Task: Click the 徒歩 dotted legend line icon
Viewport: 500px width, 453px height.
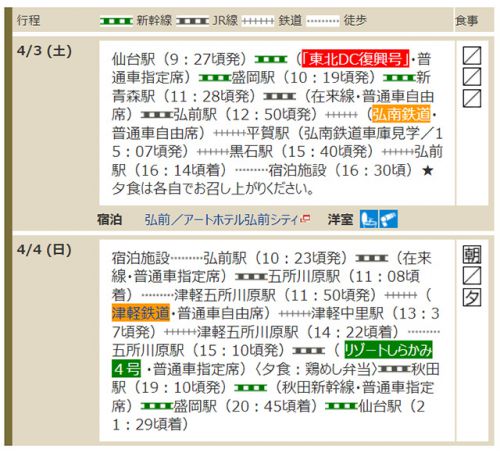Action: (x=323, y=21)
